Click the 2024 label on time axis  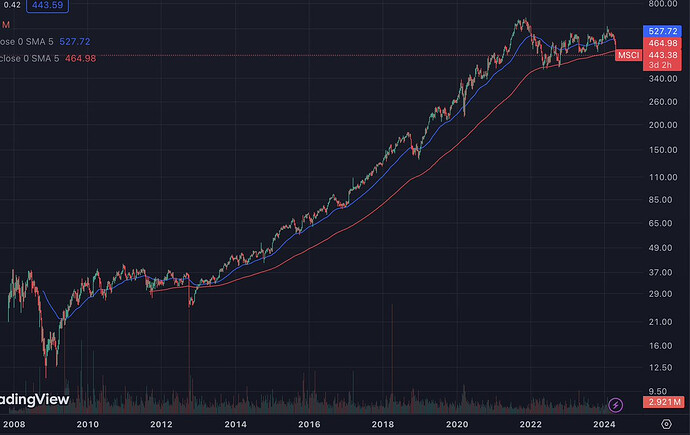pyautogui.click(x=603, y=425)
